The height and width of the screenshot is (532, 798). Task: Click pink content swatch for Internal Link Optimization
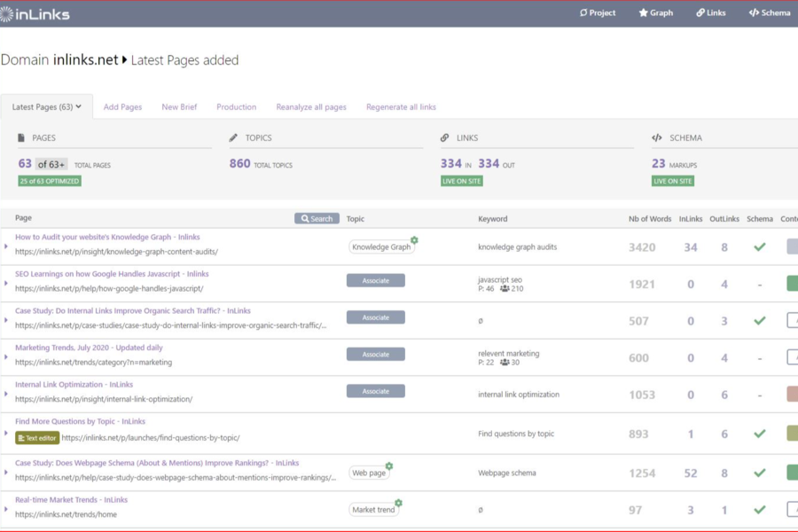pos(793,394)
